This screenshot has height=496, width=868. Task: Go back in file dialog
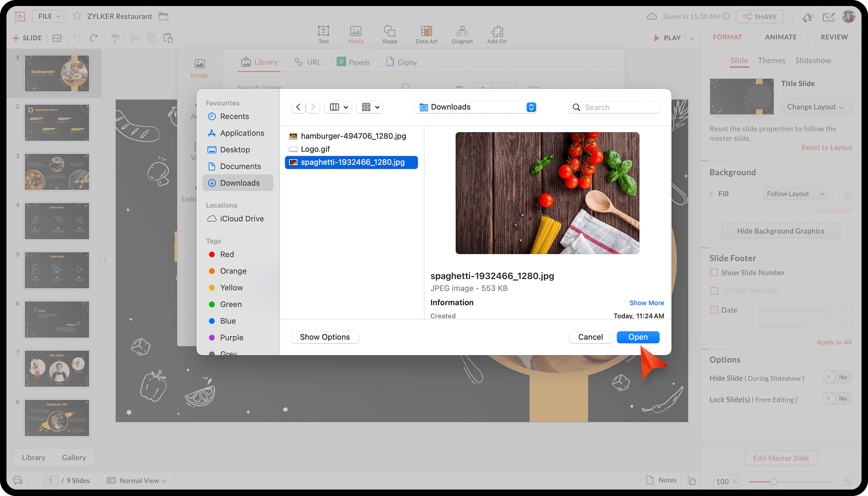tap(298, 107)
